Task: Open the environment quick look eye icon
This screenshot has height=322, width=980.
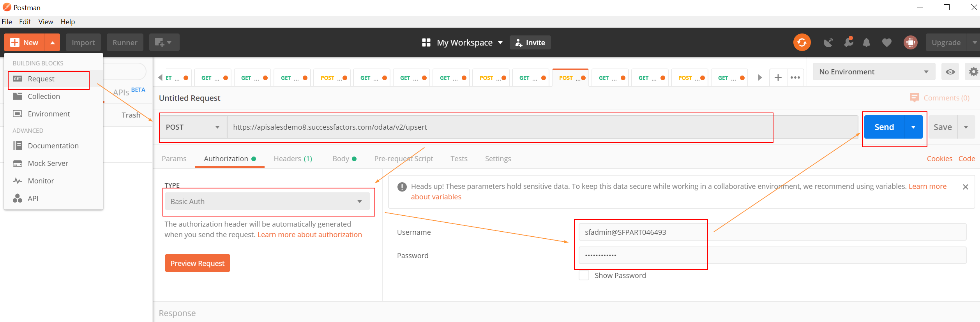Action: point(950,72)
